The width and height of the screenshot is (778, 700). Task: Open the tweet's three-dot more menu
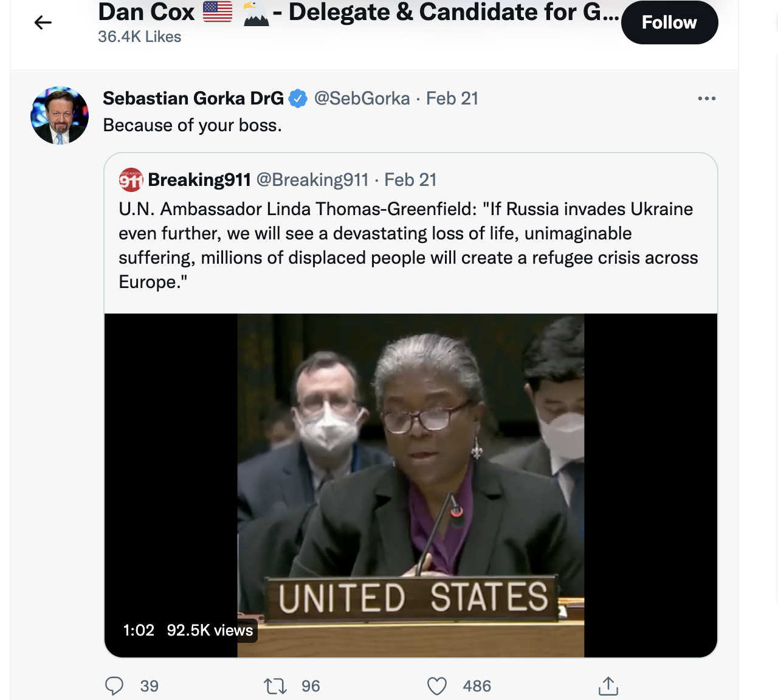[706, 98]
